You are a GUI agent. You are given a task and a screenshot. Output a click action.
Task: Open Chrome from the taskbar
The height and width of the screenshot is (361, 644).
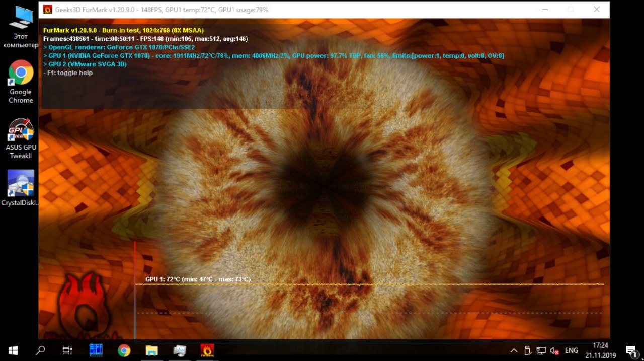pyautogui.click(x=124, y=350)
